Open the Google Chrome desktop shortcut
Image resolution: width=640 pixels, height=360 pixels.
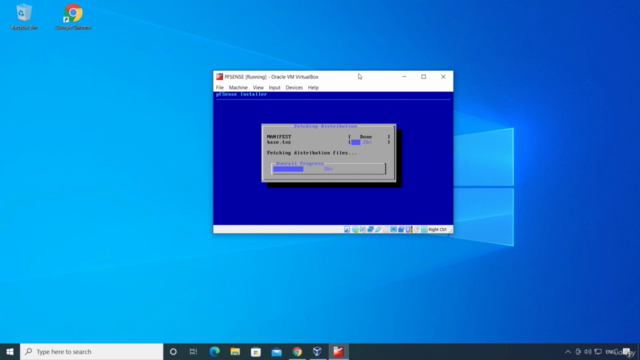[x=73, y=17]
